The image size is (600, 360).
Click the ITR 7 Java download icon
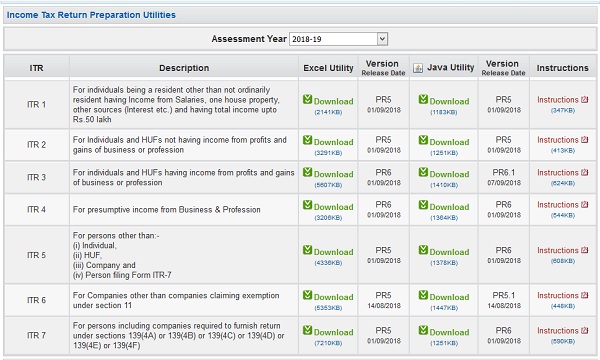click(423, 330)
